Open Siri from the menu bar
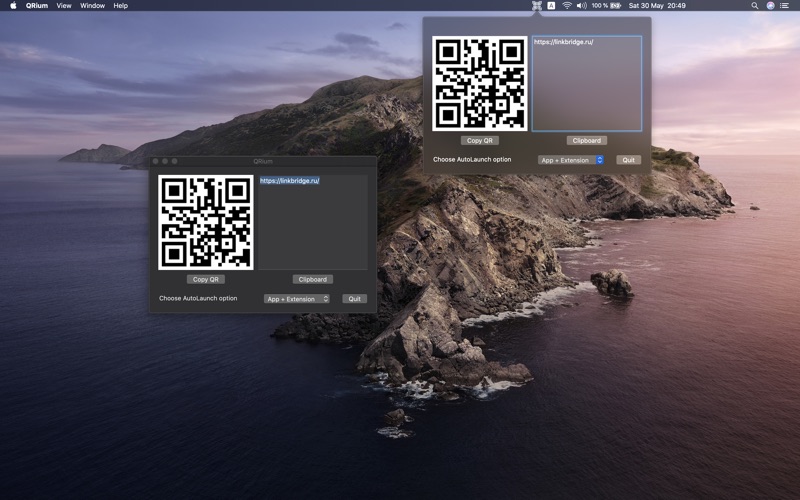 [770, 6]
